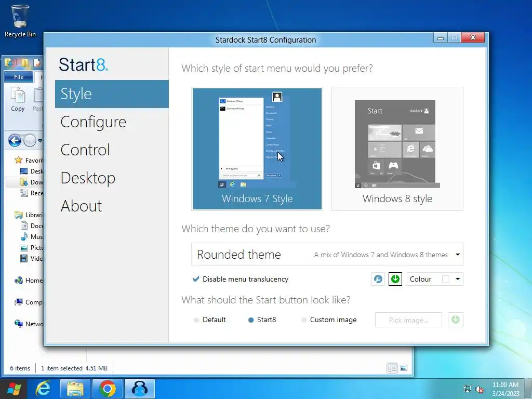Screen dimensions: 532x399
Task: Click the Back arrow in Explorer window
Action: pos(15,140)
